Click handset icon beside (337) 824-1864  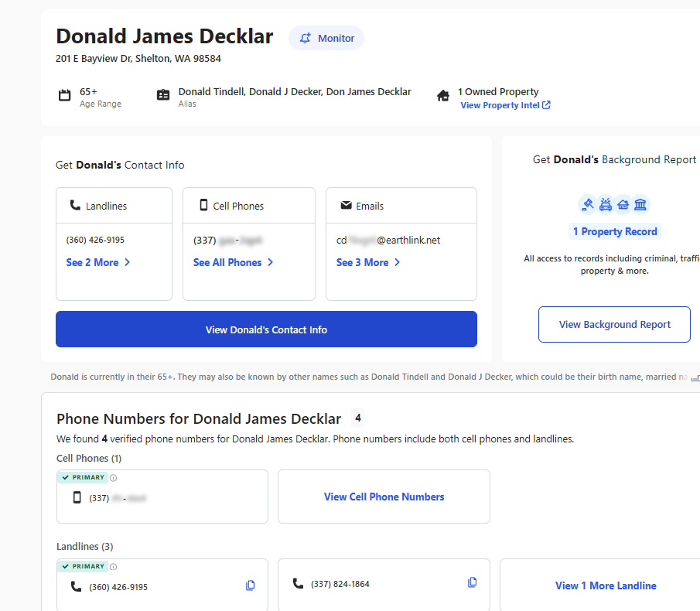click(298, 583)
